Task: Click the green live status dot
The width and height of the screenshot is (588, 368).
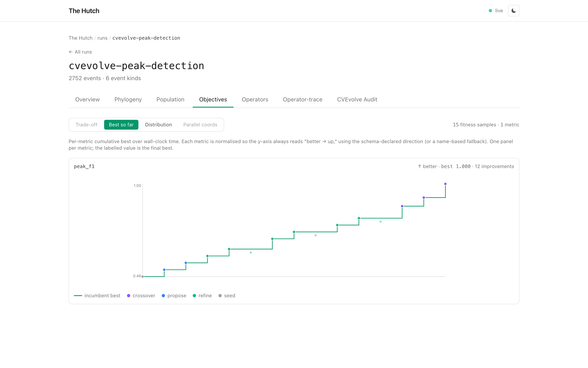Action: [490, 11]
